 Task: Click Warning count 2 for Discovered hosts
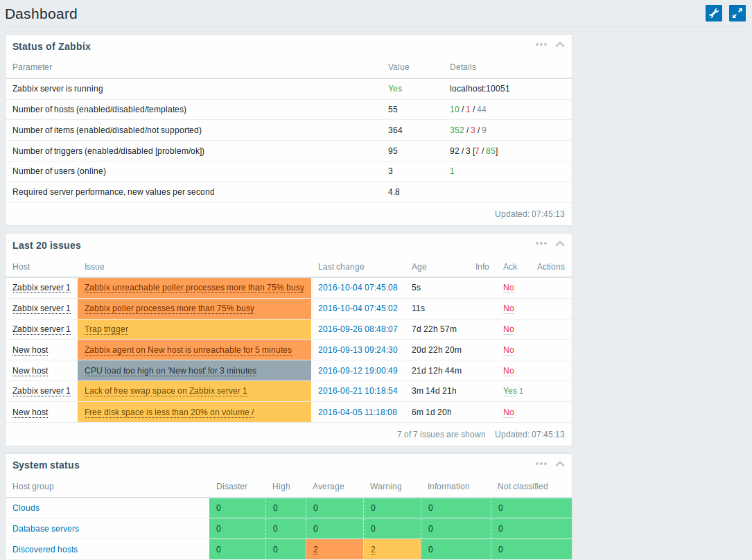373,550
